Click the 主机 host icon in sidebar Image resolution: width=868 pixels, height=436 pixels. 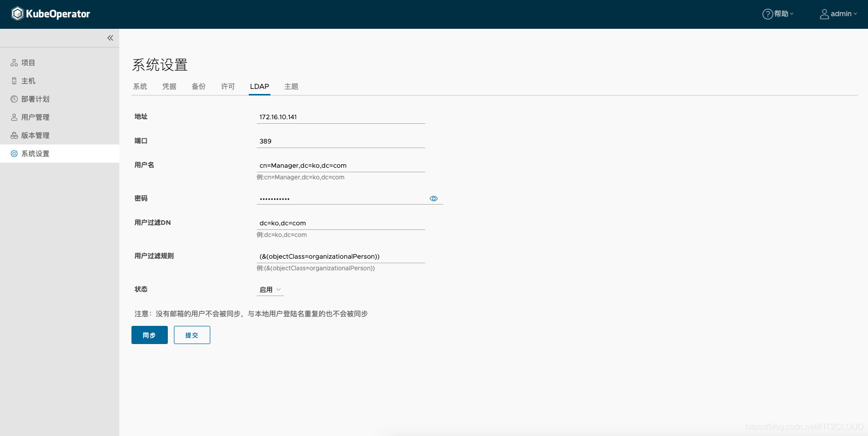[x=14, y=81]
